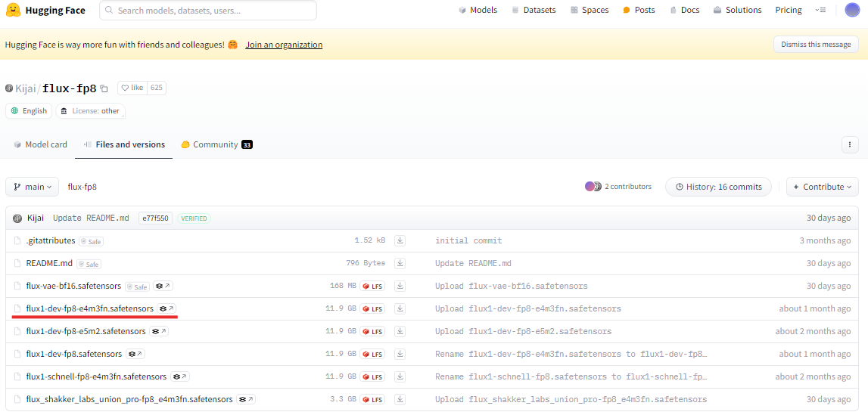Open file viewer icon for flux-vae-bf16.safetensors
Image resolution: width=868 pixels, height=412 pixels.
tap(163, 286)
